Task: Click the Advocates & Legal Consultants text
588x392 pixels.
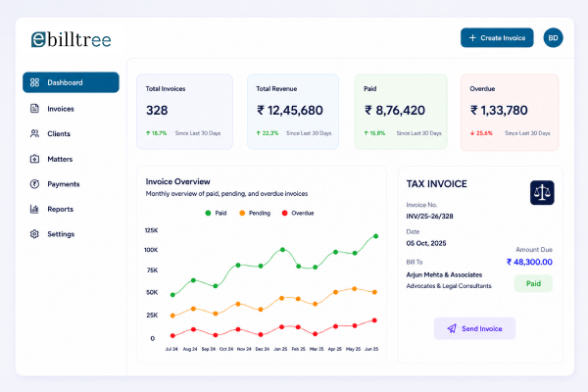Action: [449, 286]
